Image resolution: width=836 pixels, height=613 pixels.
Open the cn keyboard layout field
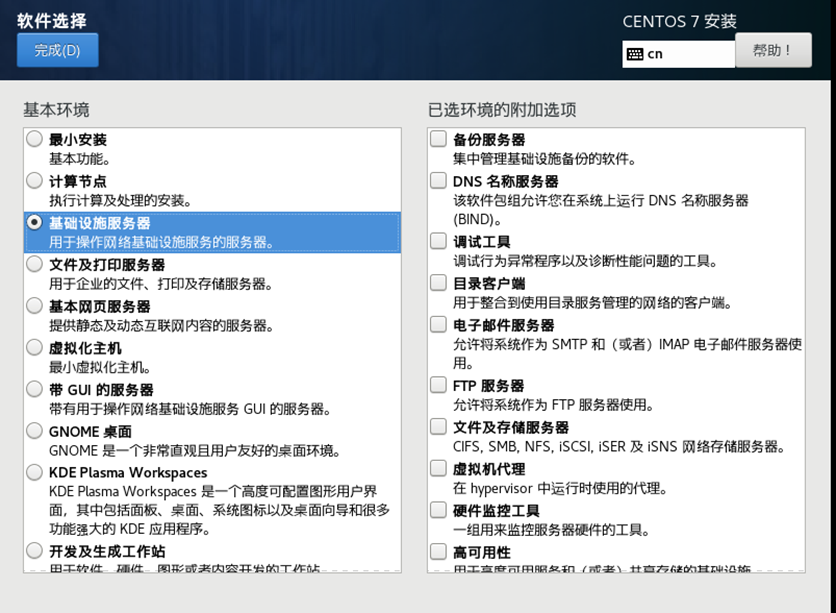point(678,54)
